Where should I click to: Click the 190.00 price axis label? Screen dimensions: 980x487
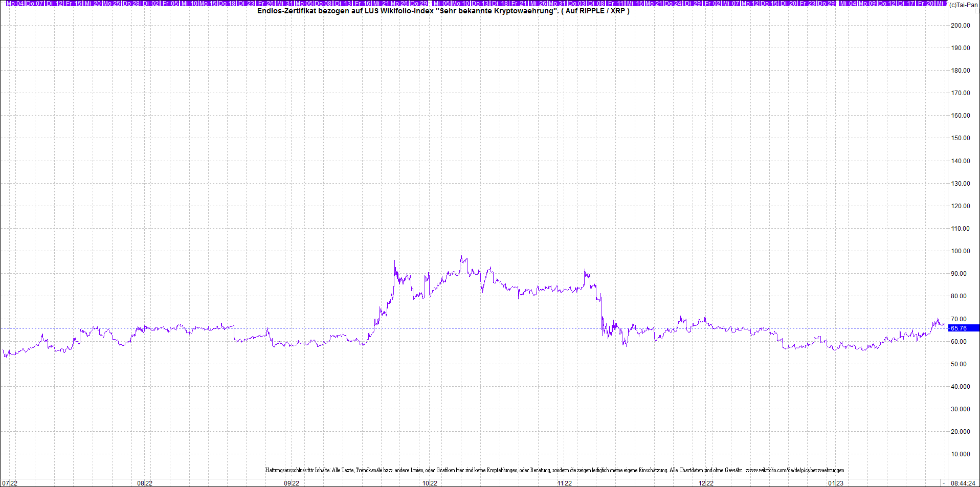click(960, 48)
